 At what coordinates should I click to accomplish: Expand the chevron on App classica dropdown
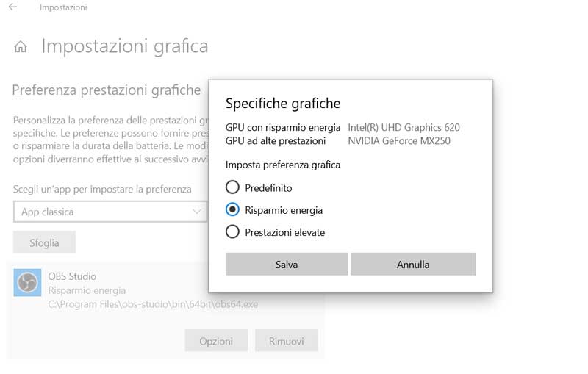click(196, 212)
